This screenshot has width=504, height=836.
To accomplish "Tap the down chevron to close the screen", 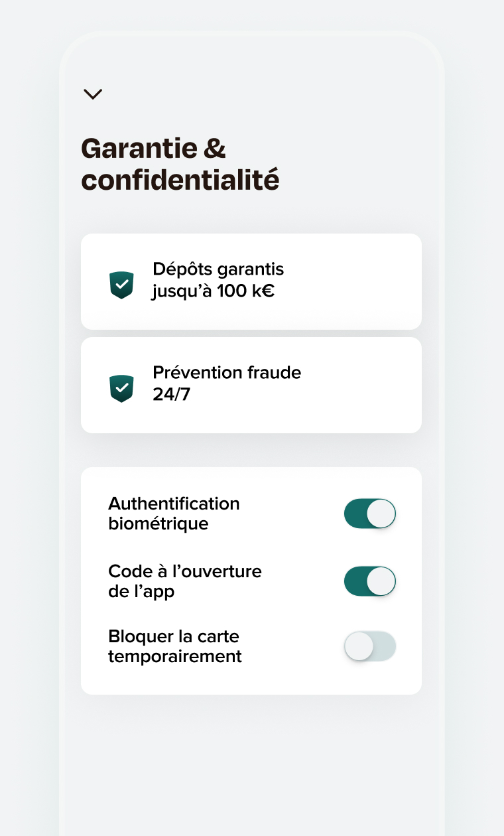I will [93, 94].
